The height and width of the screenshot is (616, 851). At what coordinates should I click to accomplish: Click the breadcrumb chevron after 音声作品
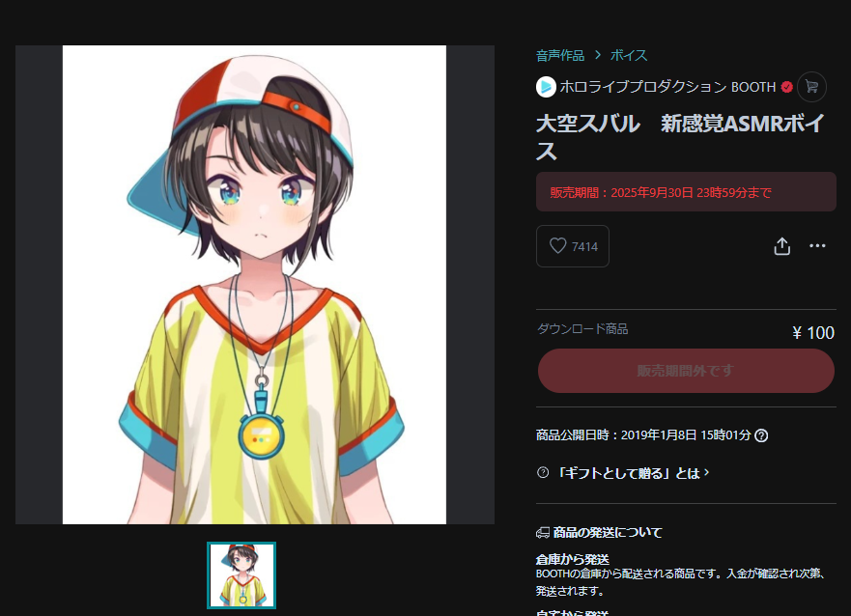598,55
